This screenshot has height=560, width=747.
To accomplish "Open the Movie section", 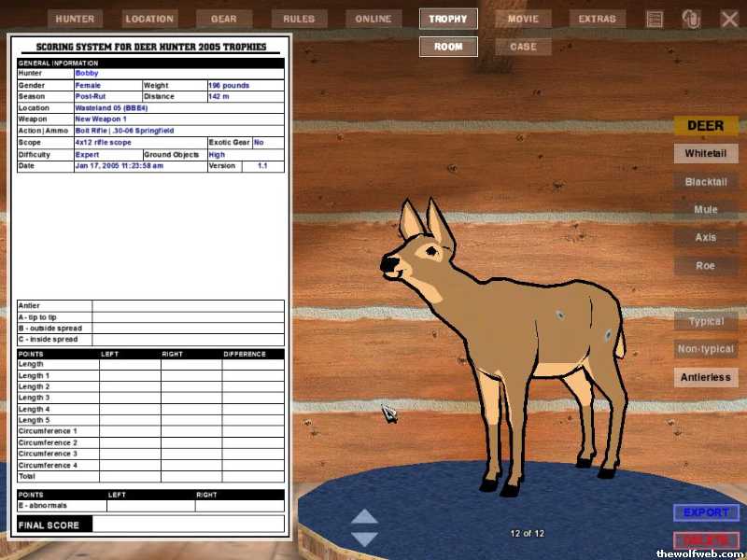I will tap(523, 19).
